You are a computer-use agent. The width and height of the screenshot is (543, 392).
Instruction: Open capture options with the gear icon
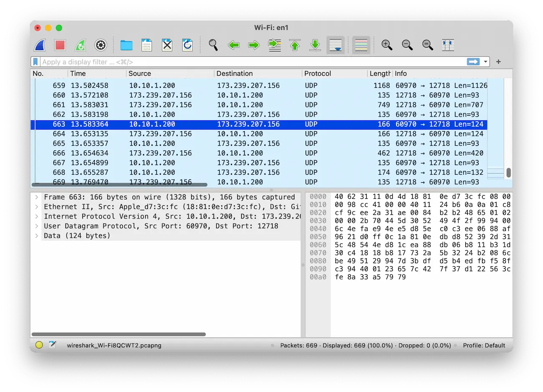(100, 45)
